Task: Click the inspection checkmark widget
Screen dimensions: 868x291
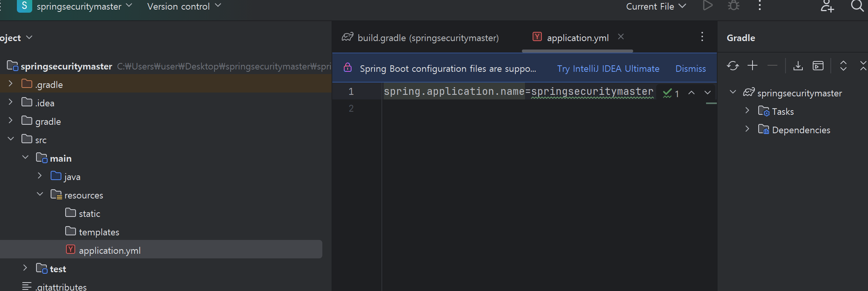Action: point(671,93)
